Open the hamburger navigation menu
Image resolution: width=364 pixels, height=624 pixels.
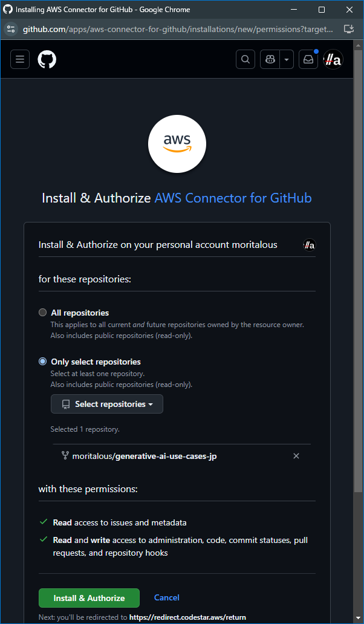tap(20, 59)
